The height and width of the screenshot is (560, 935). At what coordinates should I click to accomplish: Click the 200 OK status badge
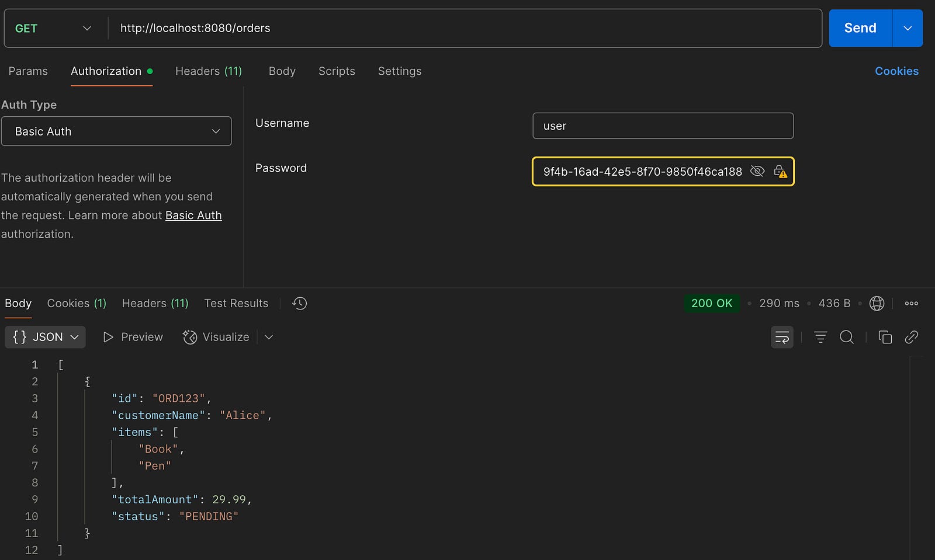[x=712, y=303]
